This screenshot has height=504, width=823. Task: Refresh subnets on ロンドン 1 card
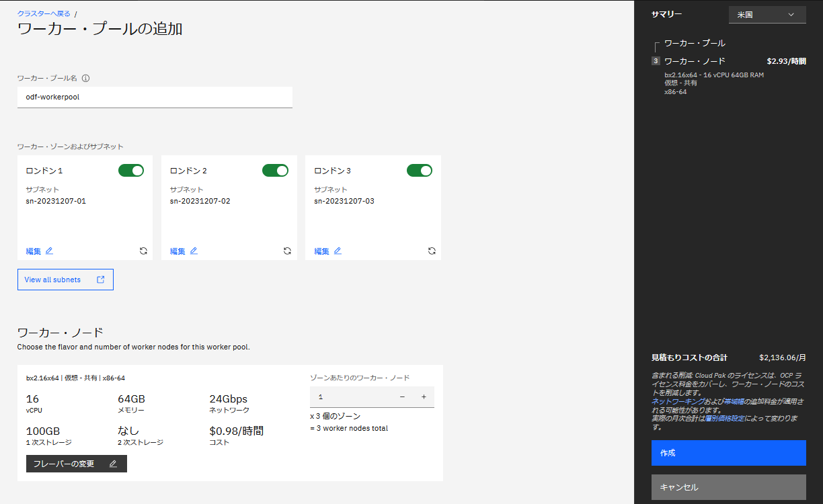[x=143, y=251]
